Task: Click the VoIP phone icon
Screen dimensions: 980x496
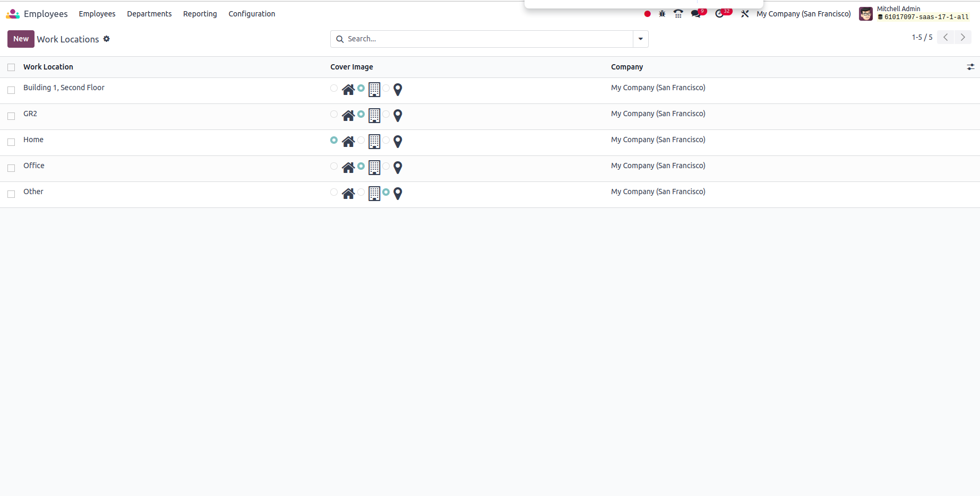Action: 678,14
